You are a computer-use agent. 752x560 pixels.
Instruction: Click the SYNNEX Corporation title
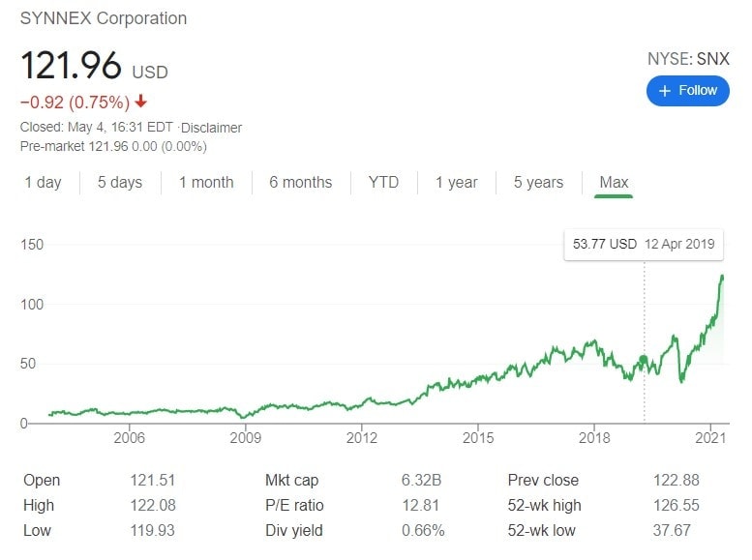tap(104, 18)
